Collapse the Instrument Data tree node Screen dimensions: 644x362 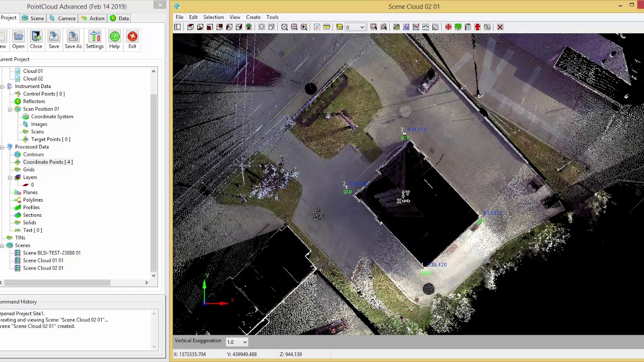tap(2, 86)
